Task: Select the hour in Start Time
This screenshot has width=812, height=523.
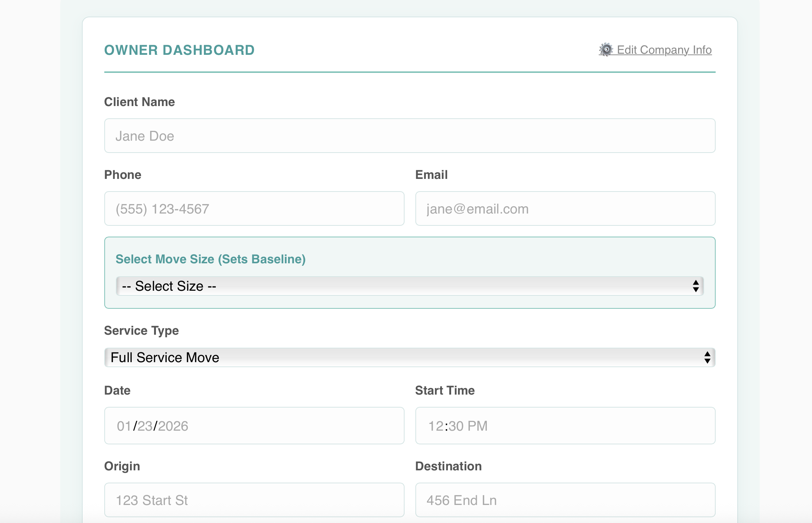Action: 436,426
